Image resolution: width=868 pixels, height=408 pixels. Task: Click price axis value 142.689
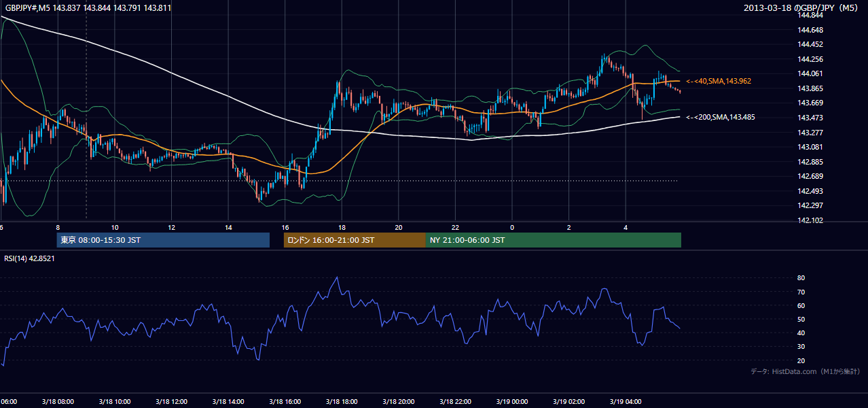tap(811, 176)
